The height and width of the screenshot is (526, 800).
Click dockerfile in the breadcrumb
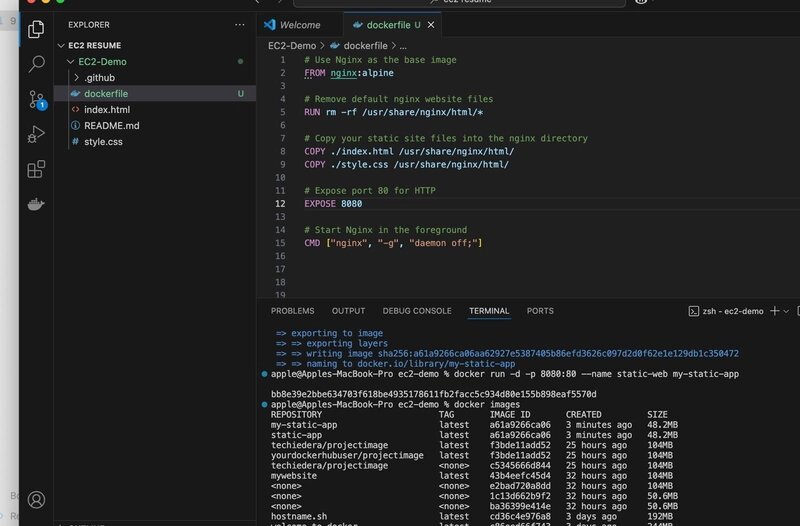coord(365,46)
